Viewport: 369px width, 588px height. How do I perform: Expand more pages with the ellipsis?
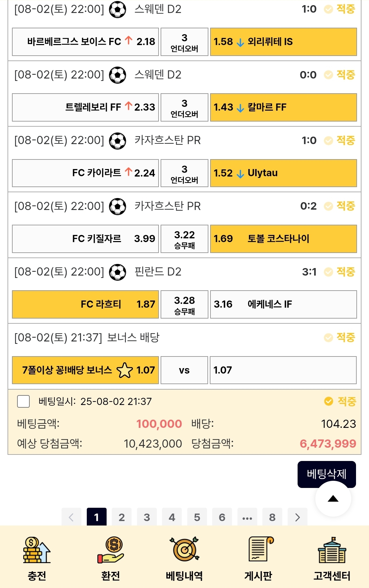pos(247,517)
